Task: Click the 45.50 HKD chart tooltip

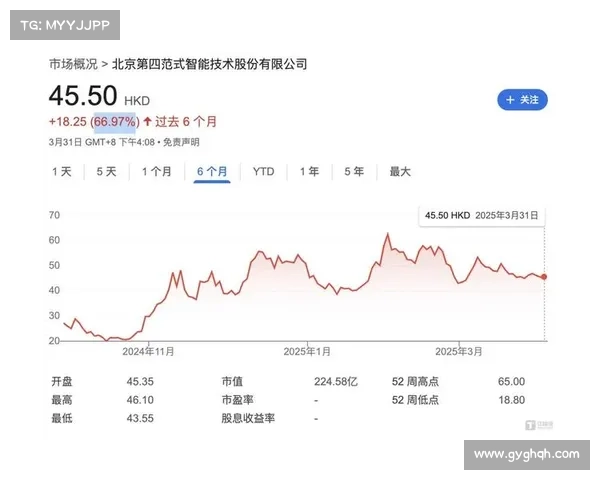Action: [x=482, y=216]
